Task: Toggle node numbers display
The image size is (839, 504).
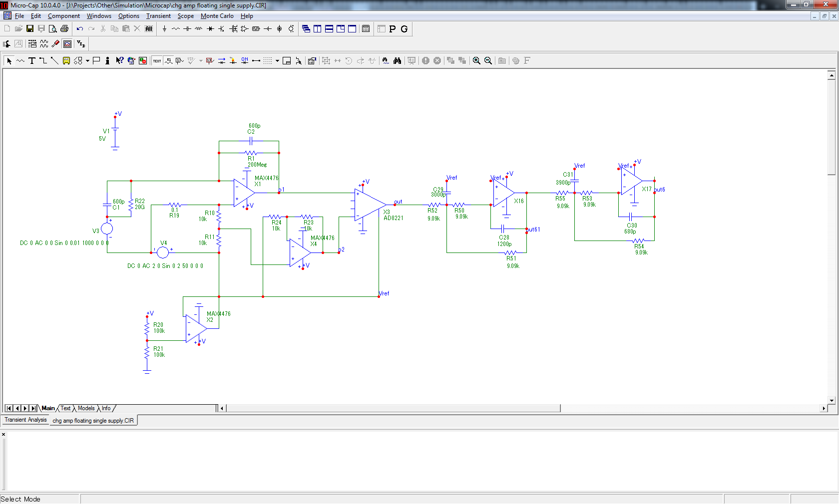Action: click(180, 61)
